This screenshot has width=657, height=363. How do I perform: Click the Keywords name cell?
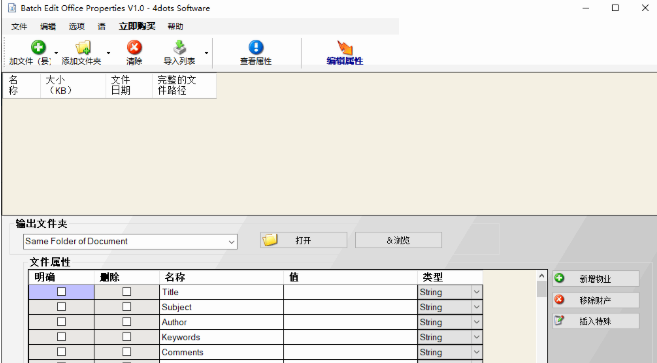click(221, 337)
